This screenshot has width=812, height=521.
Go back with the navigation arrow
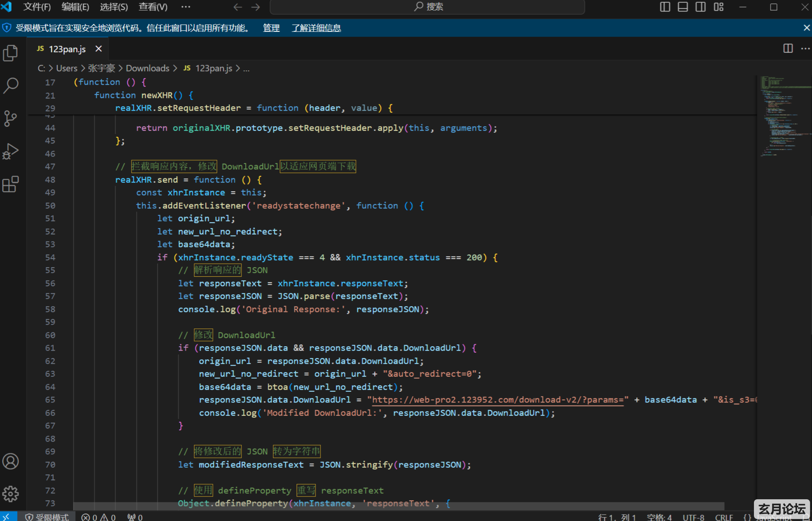[x=238, y=7]
